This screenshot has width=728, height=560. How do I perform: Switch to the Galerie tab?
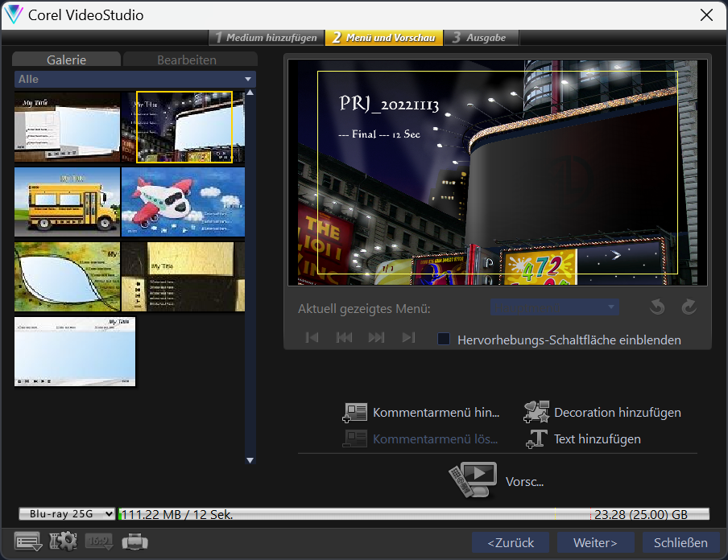click(x=66, y=60)
